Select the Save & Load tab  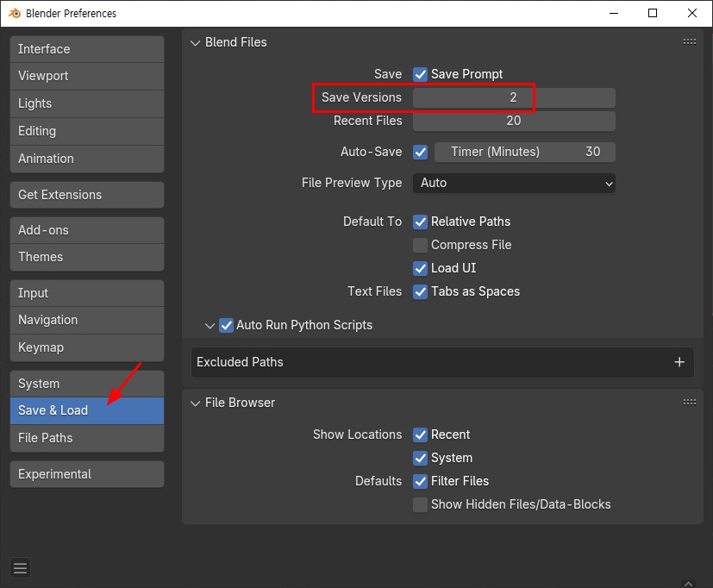87,410
